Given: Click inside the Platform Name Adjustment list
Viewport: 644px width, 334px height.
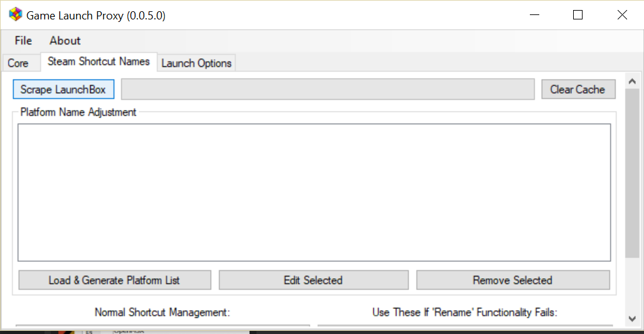Looking at the screenshot, I should pyautogui.click(x=314, y=192).
